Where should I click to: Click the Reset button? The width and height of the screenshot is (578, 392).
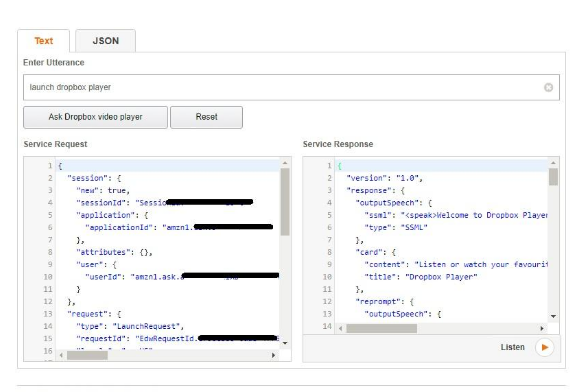pyautogui.click(x=206, y=117)
